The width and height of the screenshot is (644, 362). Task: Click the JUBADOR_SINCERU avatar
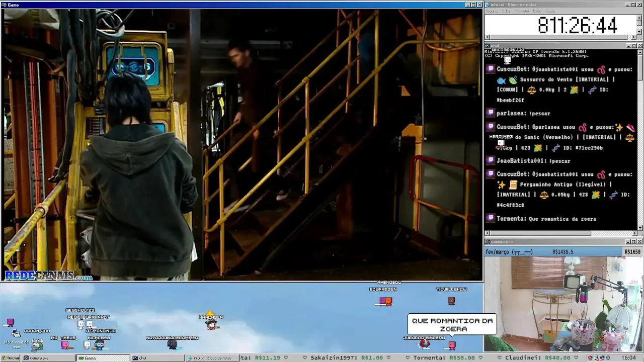coord(425,344)
